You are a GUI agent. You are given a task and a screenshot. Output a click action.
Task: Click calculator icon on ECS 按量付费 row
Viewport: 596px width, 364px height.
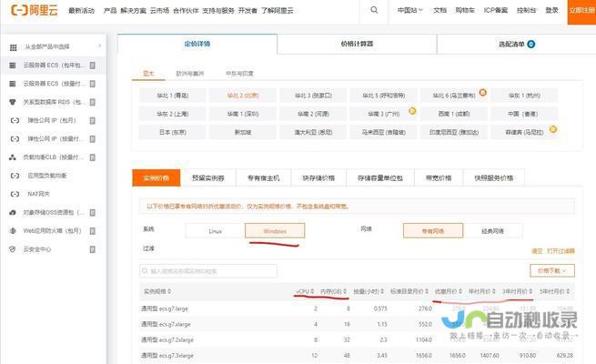click(93, 84)
